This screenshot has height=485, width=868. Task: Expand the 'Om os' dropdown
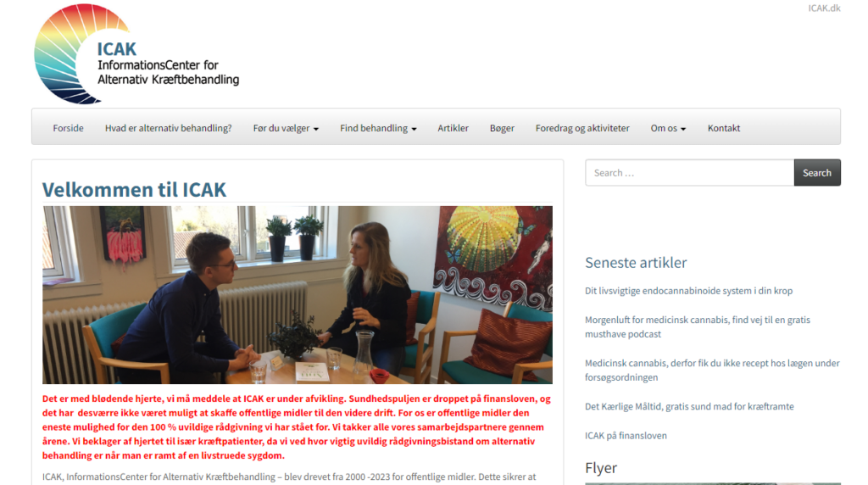pos(668,128)
